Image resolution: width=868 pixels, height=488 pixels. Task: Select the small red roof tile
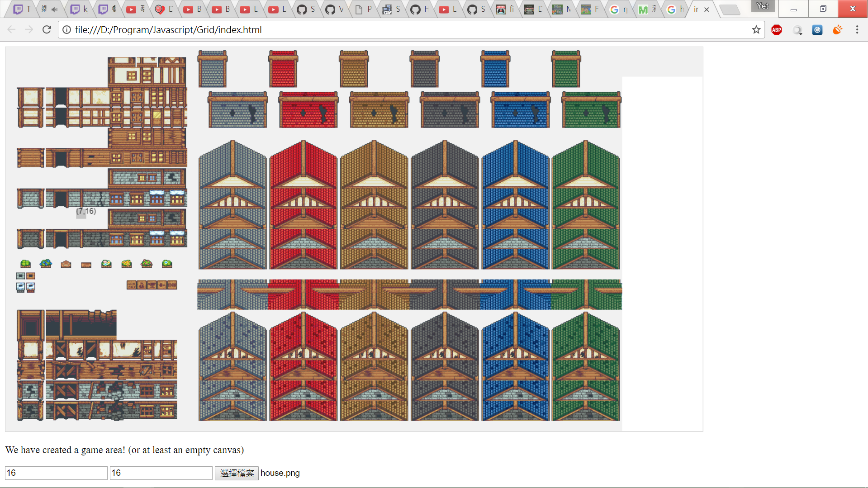pos(283,69)
